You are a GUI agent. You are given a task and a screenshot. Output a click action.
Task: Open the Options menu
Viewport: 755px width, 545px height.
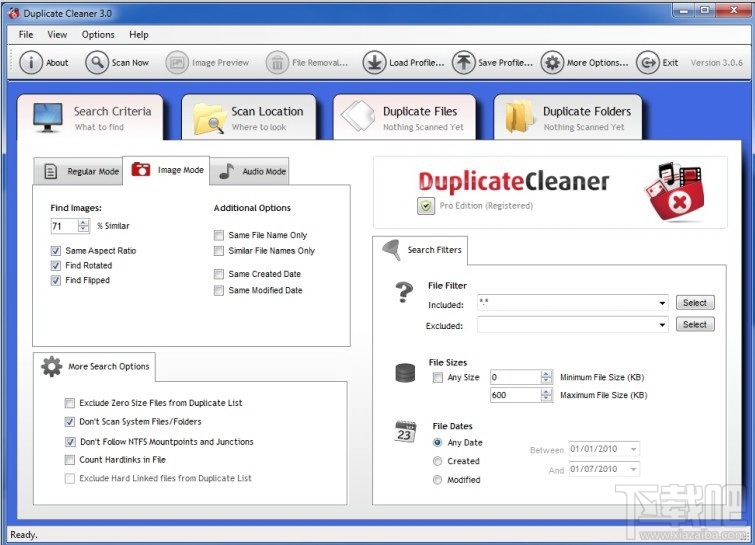[98, 35]
